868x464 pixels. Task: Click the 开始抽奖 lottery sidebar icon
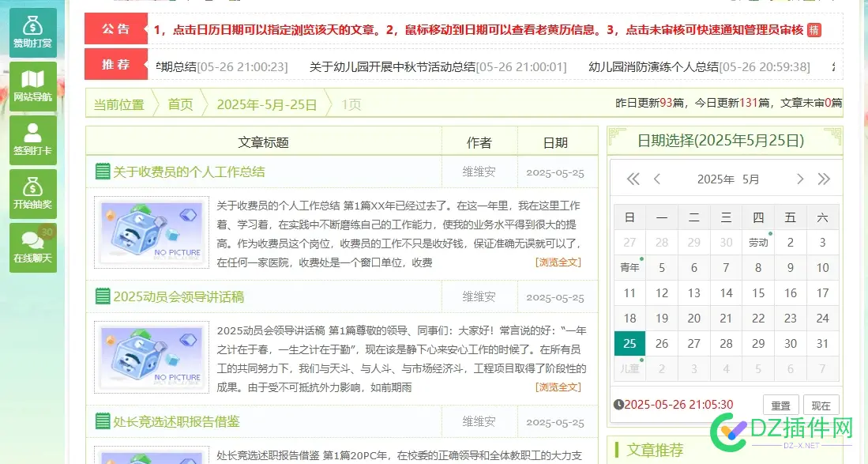tap(32, 193)
